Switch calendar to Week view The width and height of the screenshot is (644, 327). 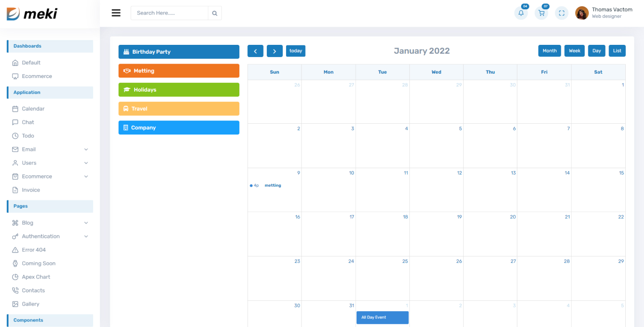coord(574,50)
